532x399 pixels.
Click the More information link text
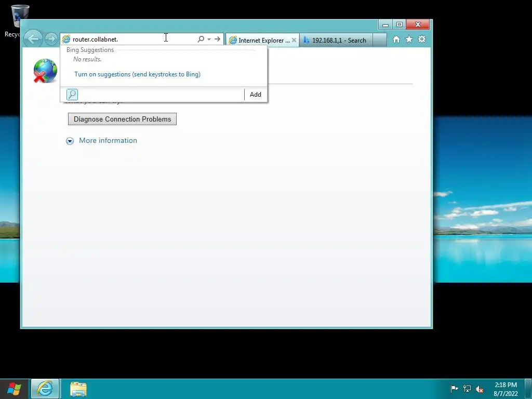108,140
